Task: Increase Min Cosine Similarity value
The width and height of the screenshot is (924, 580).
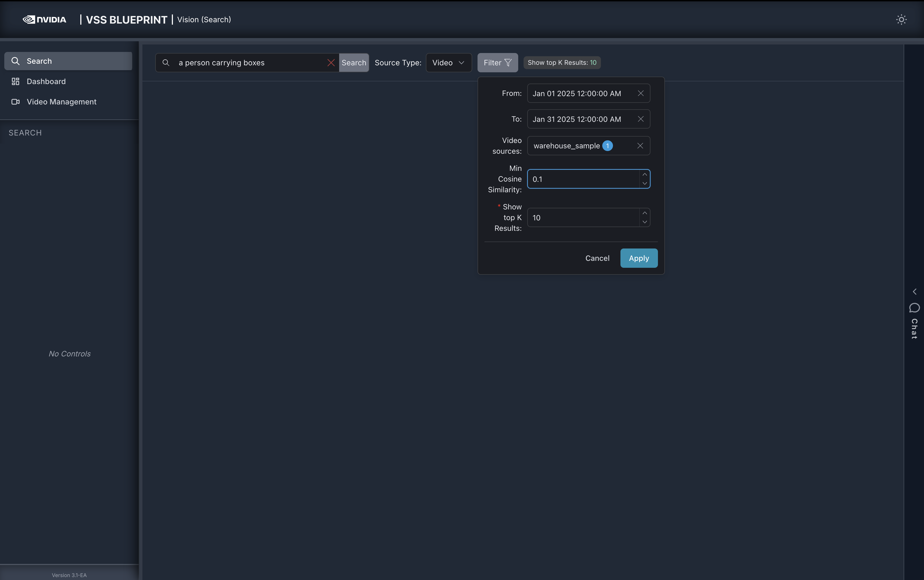Action: point(645,175)
